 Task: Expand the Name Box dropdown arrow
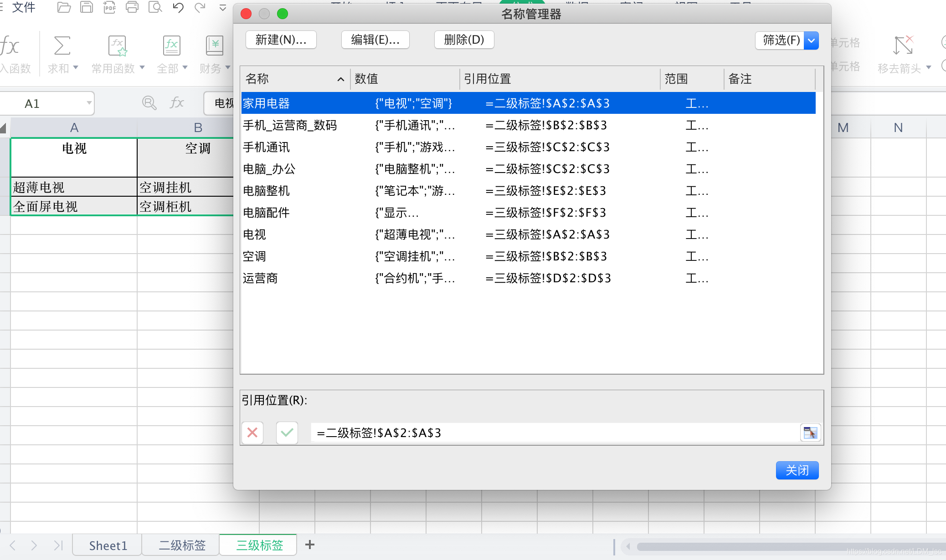89,103
